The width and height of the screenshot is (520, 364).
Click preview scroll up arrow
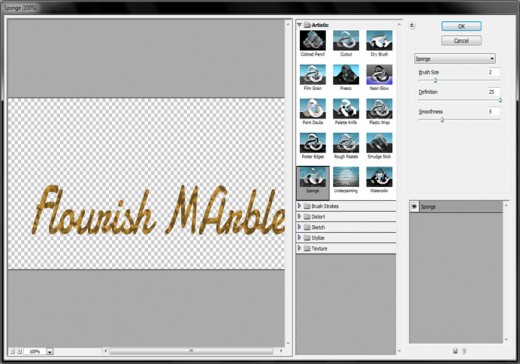(288, 24)
